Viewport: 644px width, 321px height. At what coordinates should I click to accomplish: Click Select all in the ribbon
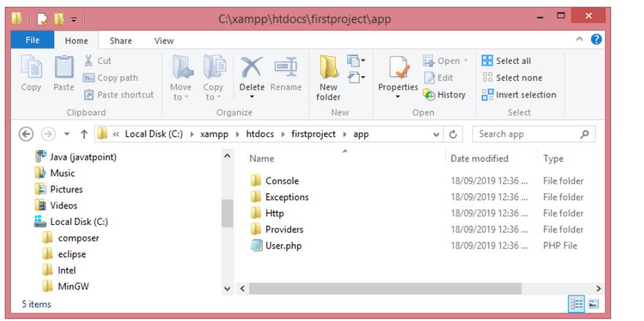[x=506, y=61]
